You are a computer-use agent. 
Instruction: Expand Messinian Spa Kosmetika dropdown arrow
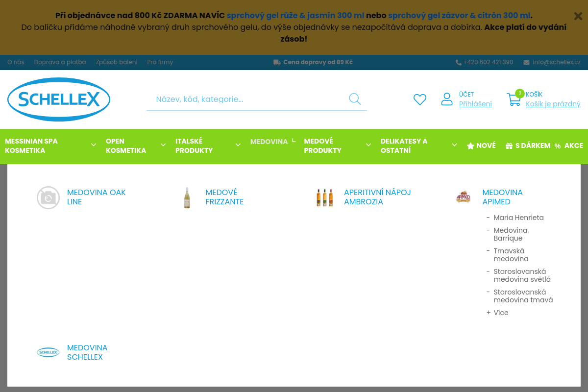point(94,145)
